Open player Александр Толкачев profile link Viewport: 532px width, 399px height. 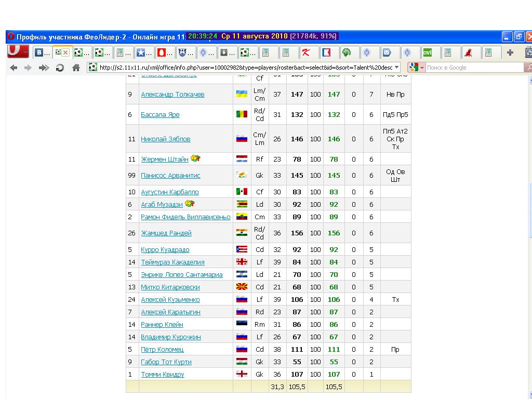point(172,95)
